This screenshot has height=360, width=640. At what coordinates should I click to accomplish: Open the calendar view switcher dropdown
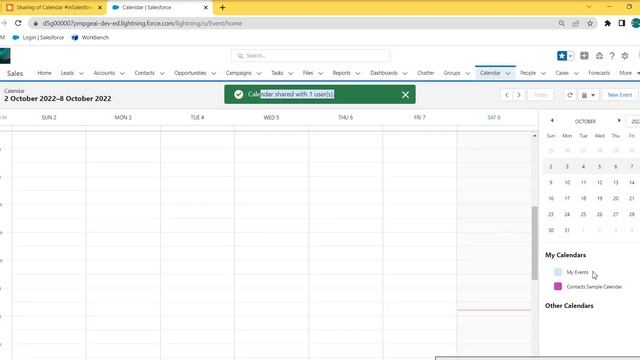[588, 95]
